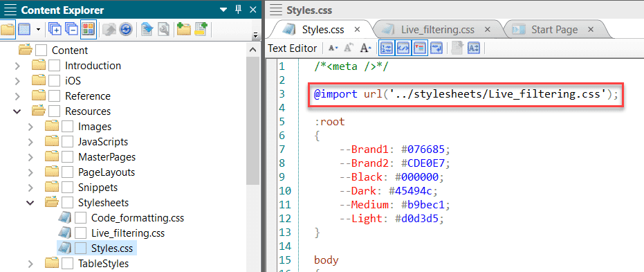Click the Add New Item with green plus icon

point(201,29)
